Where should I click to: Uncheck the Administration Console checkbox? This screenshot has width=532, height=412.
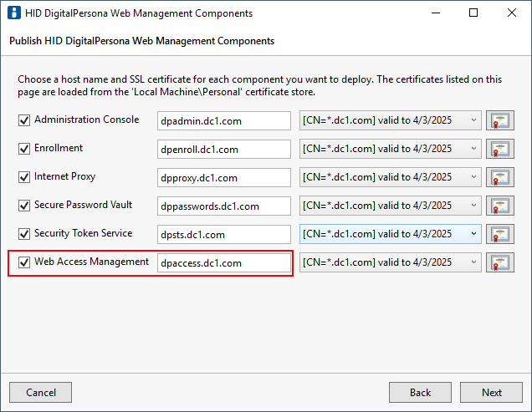(x=24, y=120)
